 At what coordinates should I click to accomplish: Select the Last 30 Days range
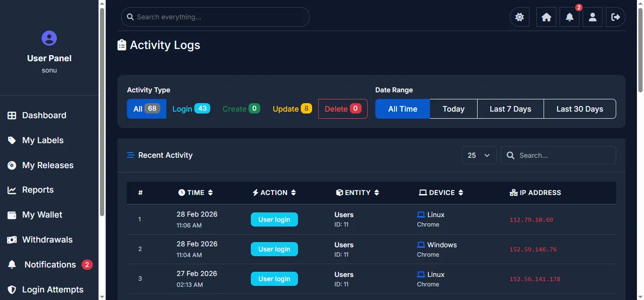[580, 109]
